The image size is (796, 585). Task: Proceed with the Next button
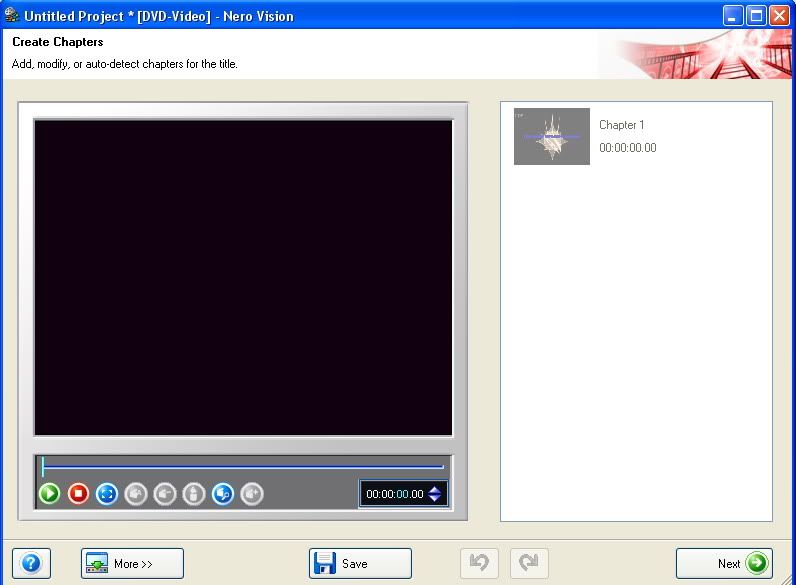point(724,563)
